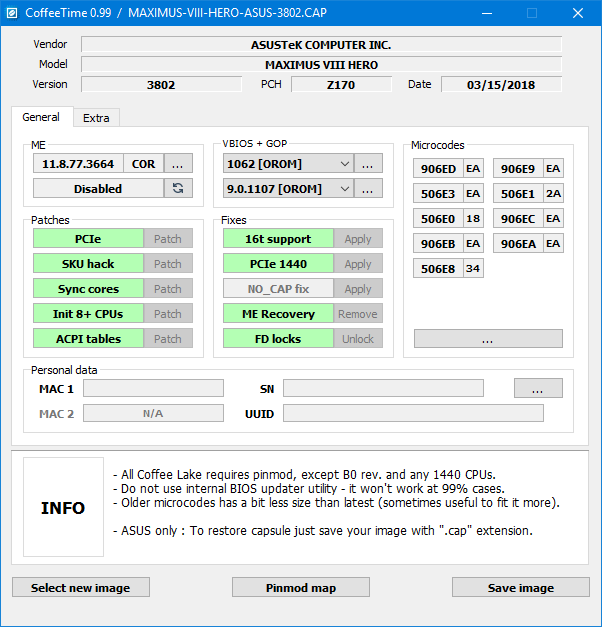Click Select new image button
The width and height of the screenshot is (602, 627).
(x=81, y=587)
